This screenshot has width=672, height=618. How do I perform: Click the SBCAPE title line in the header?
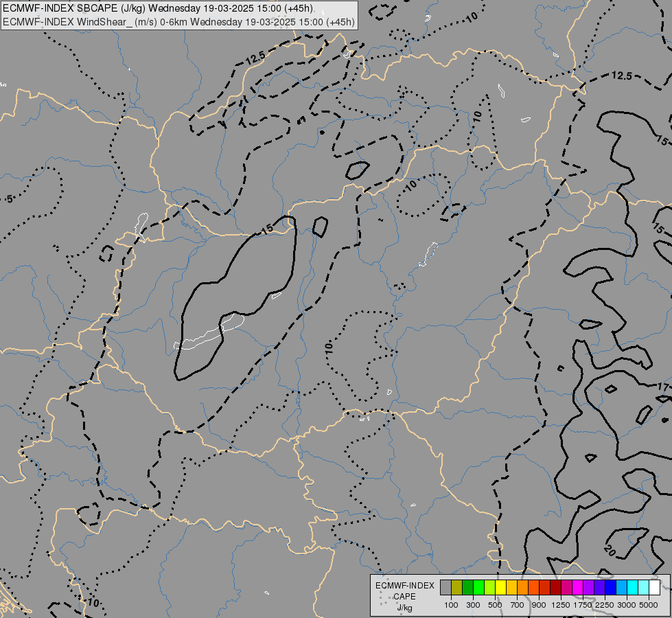pos(158,8)
